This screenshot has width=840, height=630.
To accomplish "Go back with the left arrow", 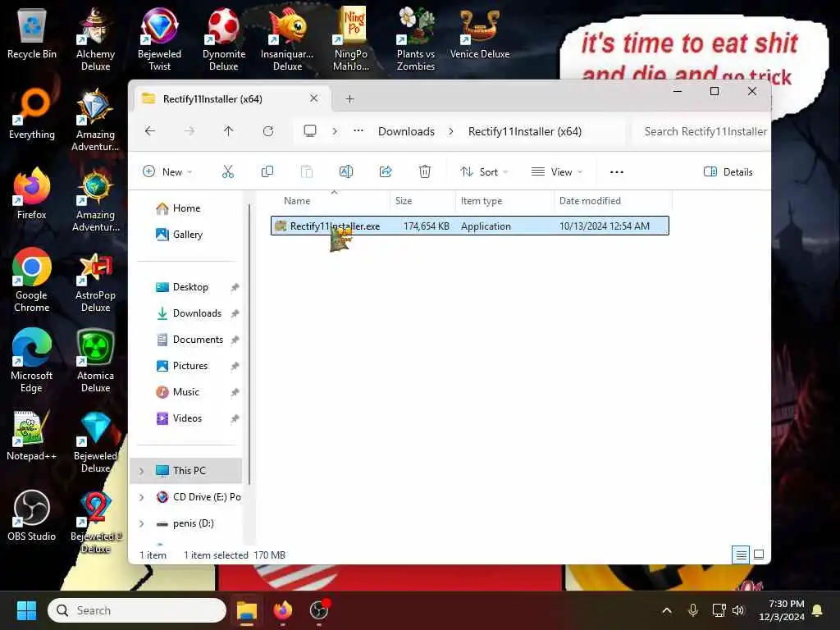I will 150,130.
